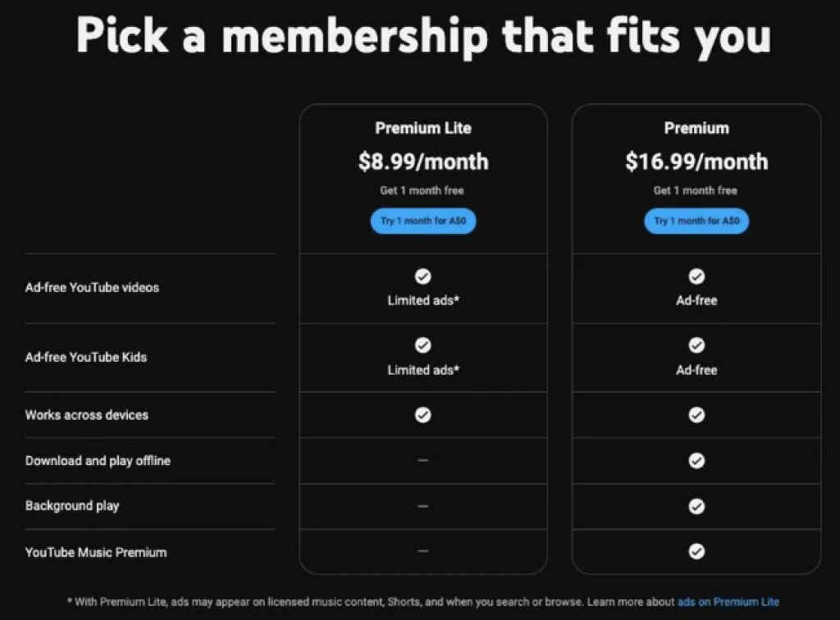Select the Limited ads row for Premium Lite videos
The image size is (840, 620).
423,289
